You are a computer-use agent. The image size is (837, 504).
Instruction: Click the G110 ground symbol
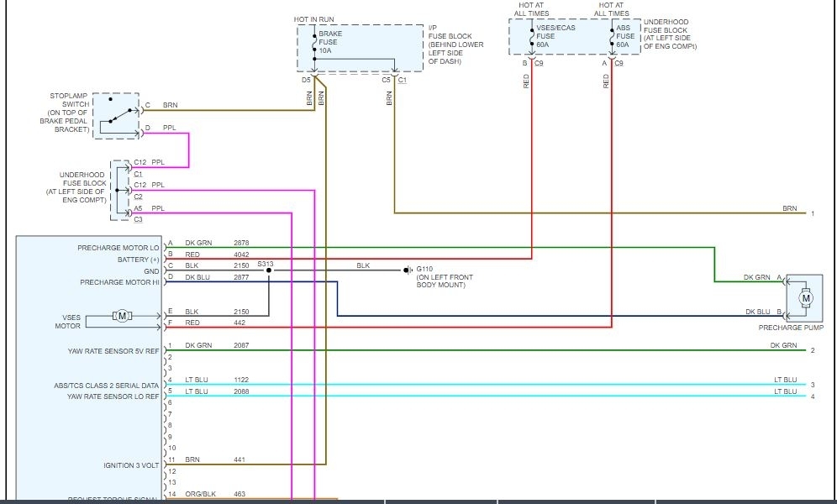408,270
